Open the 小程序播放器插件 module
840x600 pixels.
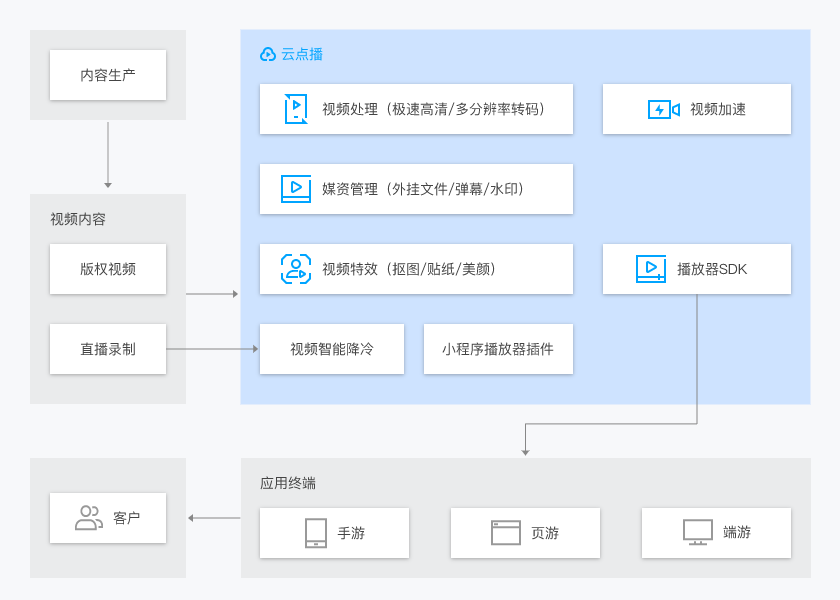pyautogui.click(x=498, y=349)
